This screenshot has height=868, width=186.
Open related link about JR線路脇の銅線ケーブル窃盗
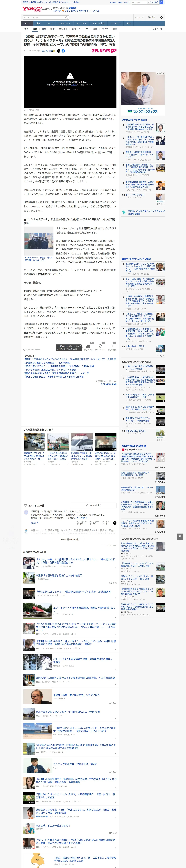tap(59, 366)
